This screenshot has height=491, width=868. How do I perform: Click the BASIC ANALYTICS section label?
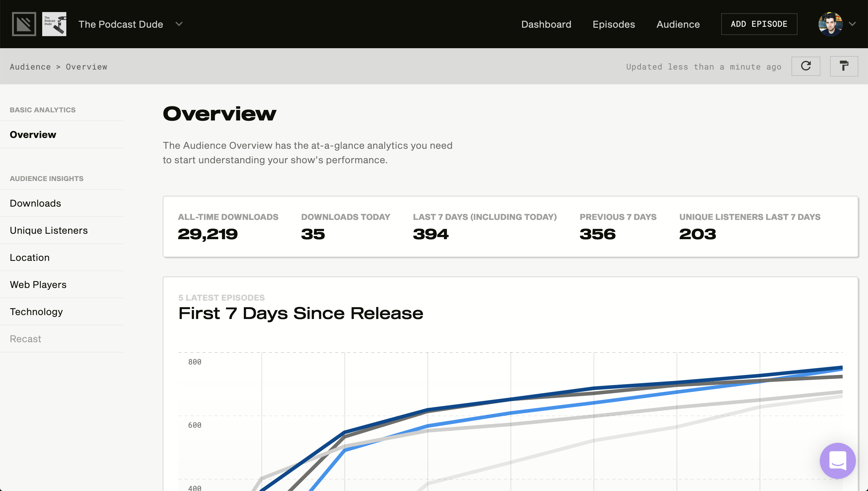[x=42, y=110]
